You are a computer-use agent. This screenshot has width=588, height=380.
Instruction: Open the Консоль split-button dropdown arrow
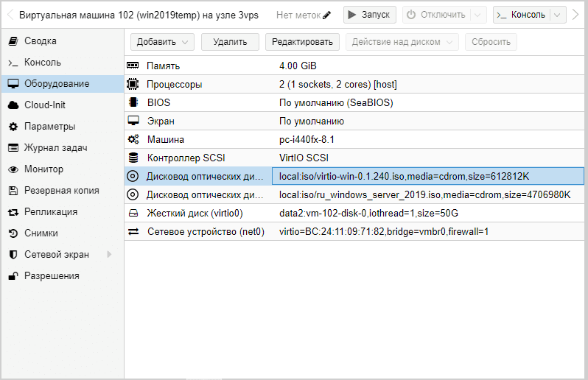point(558,15)
